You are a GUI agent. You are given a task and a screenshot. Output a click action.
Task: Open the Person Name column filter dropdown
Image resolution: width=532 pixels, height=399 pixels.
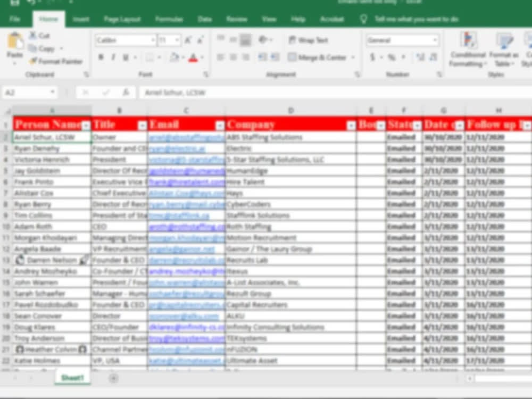pos(86,126)
